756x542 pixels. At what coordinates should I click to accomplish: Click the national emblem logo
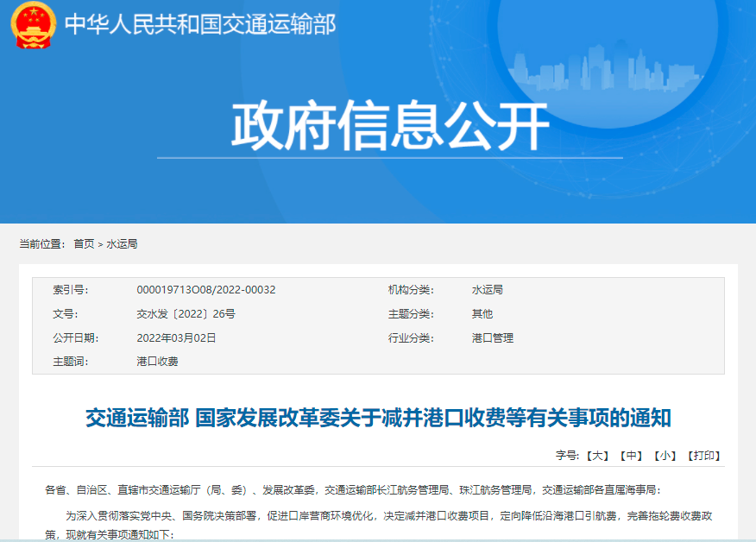click(33, 24)
